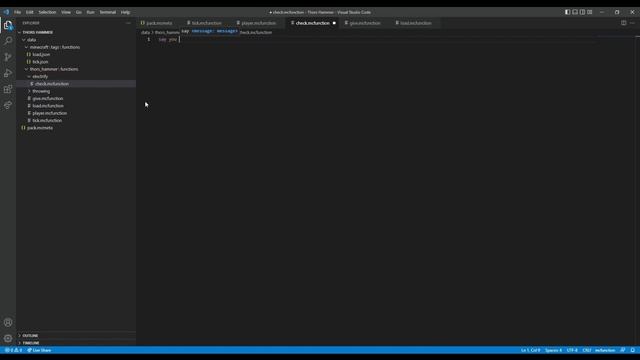Open load.mcfunction in the explorer tree
This screenshot has width=640, height=360.
[x=48, y=106]
